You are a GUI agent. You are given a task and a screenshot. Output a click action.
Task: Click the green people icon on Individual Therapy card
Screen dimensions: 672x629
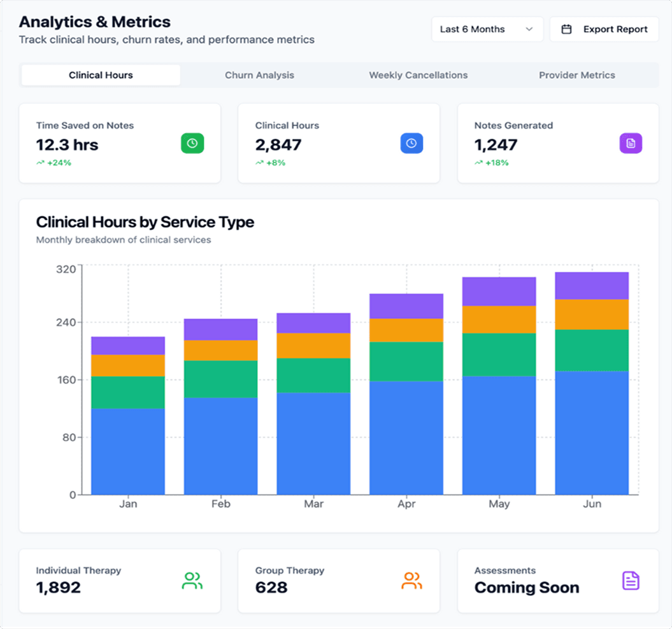click(192, 581)
